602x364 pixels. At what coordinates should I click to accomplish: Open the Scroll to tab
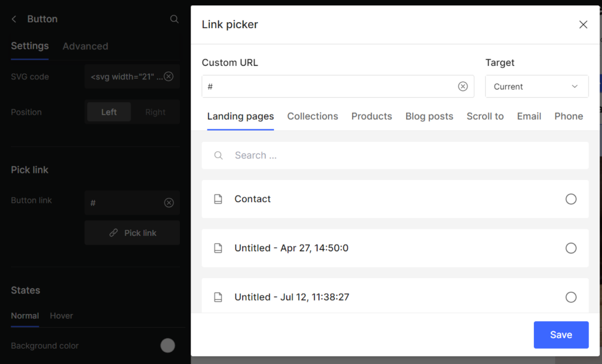[484, 116]
